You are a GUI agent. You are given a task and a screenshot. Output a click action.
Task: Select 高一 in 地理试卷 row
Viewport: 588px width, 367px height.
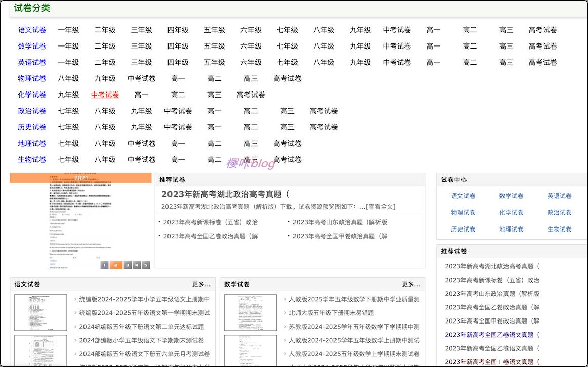178,143
